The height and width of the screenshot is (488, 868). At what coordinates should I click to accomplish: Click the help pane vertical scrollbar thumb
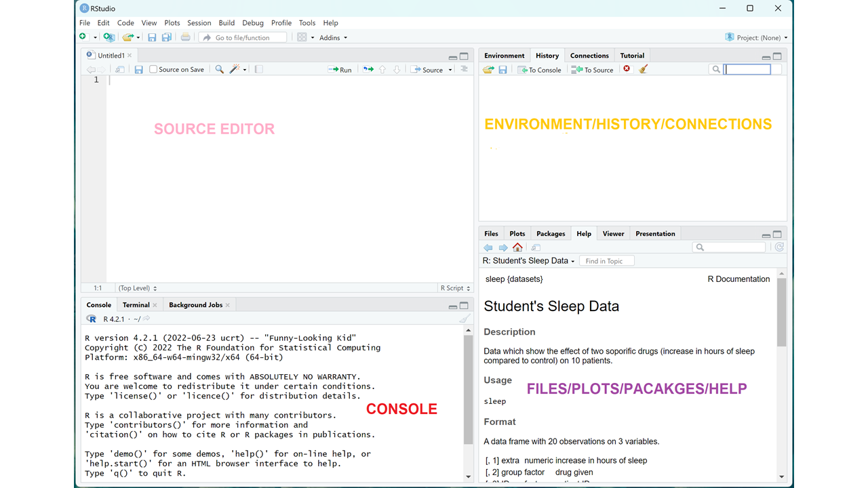782,312
